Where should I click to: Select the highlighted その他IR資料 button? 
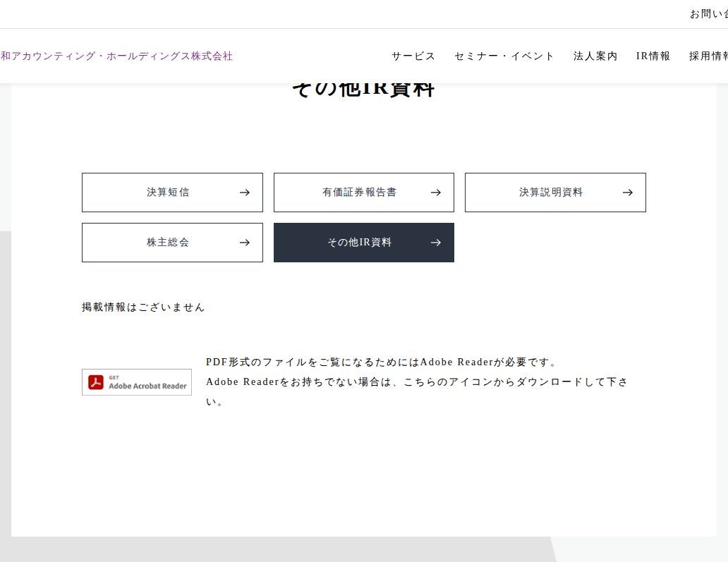click(363, 243)
